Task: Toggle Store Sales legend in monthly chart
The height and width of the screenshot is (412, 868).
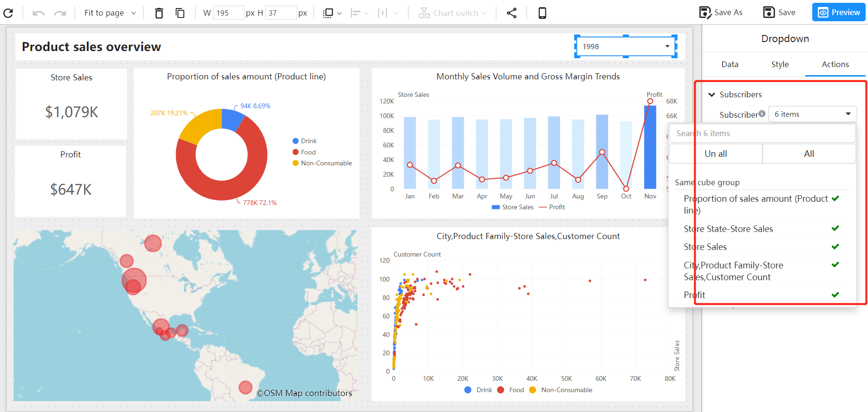Action: click(512, 207)
